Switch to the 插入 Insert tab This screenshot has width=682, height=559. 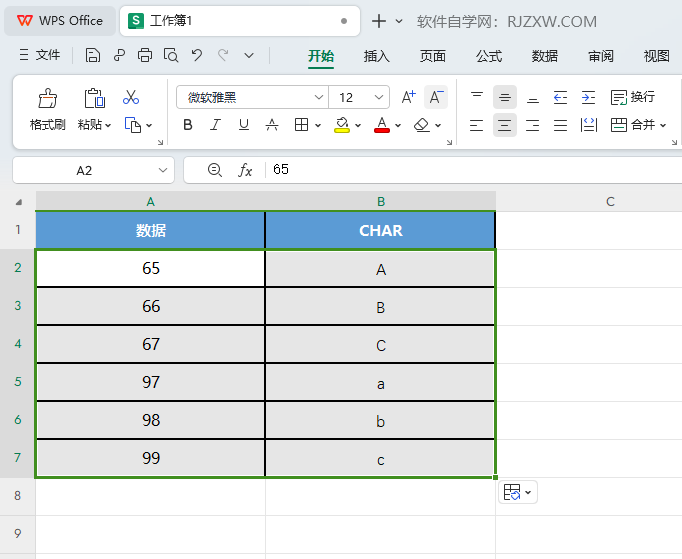(377, 56)
